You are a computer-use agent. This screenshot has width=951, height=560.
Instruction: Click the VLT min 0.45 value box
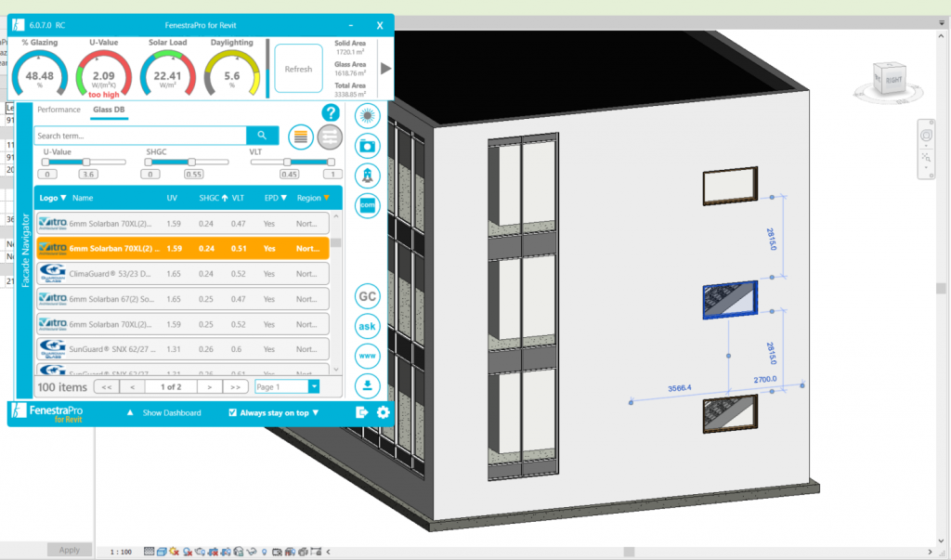(x=290, y=174)
